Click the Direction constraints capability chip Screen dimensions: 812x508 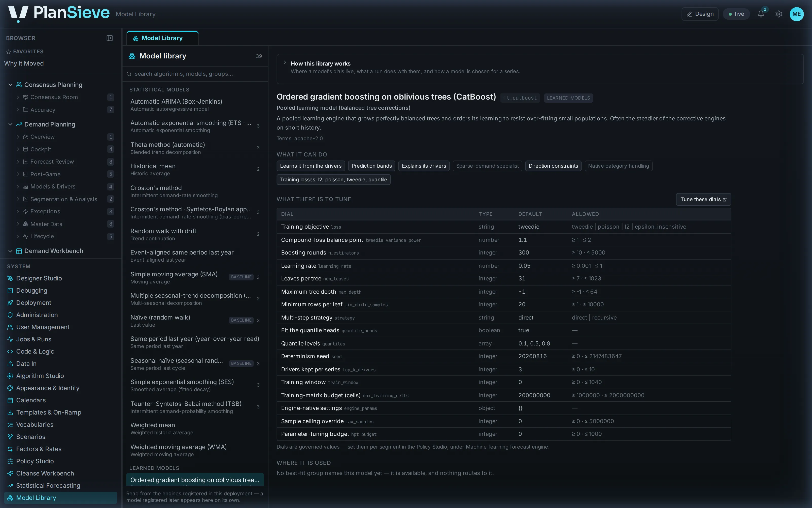click(x=553, y=166)
